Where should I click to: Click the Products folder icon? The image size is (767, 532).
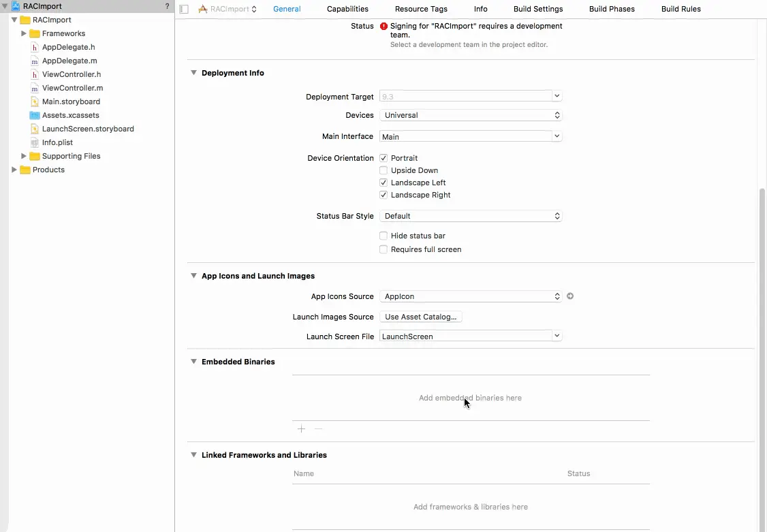point(25,170)
